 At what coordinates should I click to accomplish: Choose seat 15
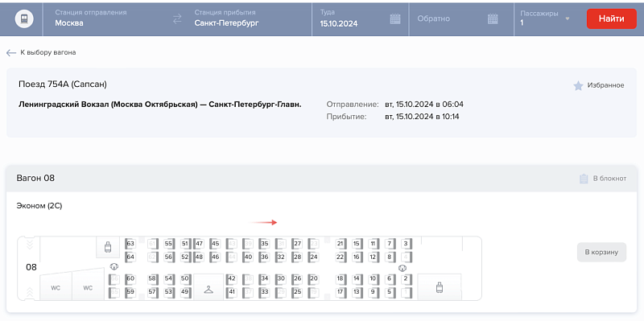pos(357,244)
